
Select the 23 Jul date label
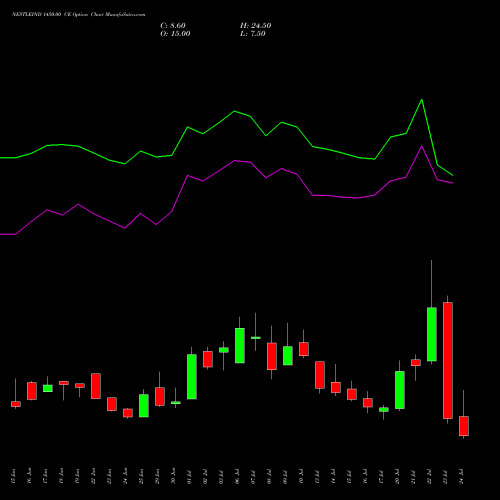coord(446,477)
